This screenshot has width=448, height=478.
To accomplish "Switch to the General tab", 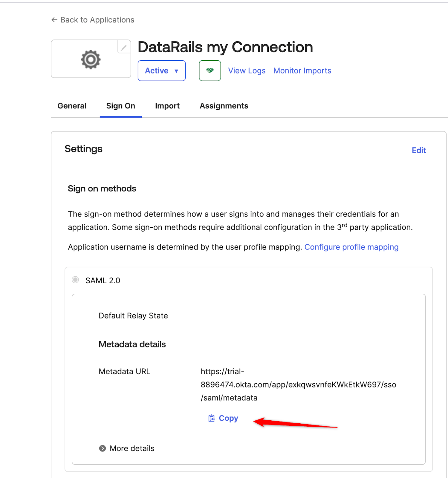I will point(72,106).
